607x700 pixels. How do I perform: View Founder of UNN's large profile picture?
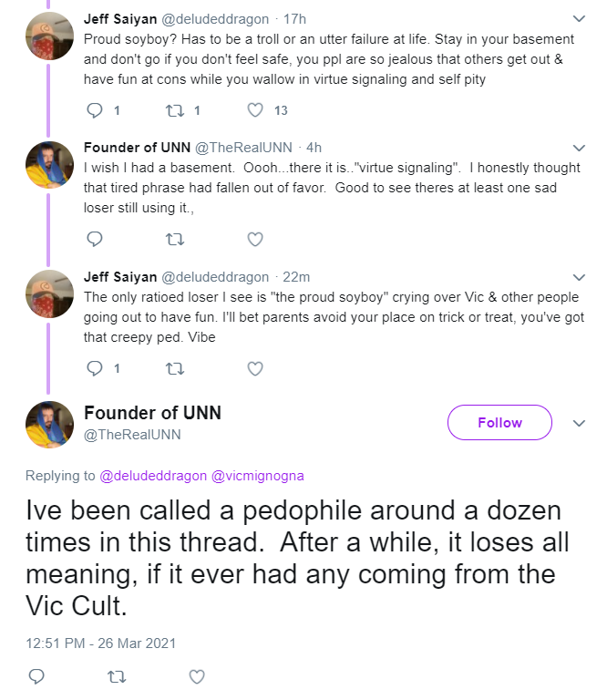pyautogui.click(x=49, y=425)
